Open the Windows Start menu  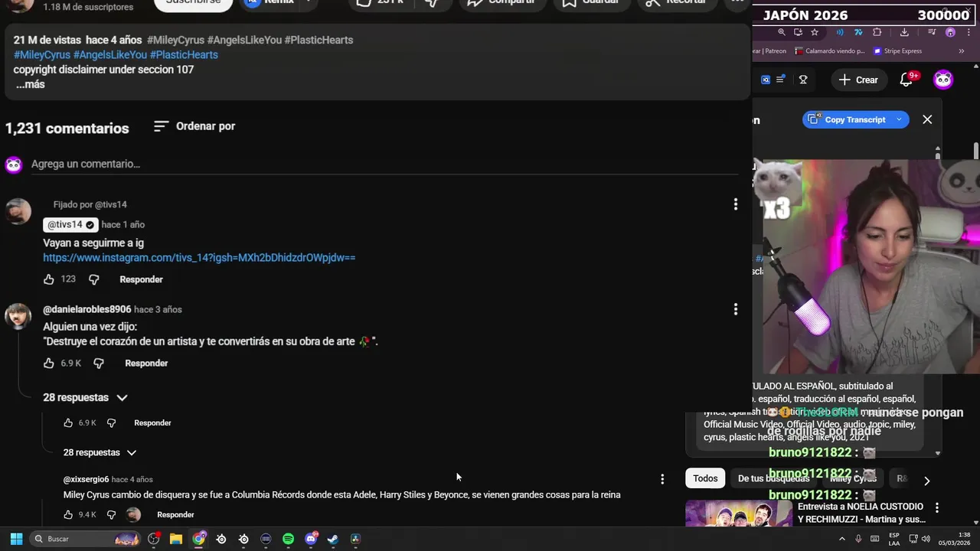click(x=16, y=539)
